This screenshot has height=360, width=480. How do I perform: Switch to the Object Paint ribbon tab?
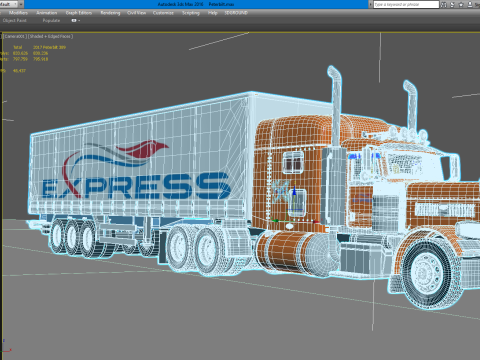coord(15,20)
